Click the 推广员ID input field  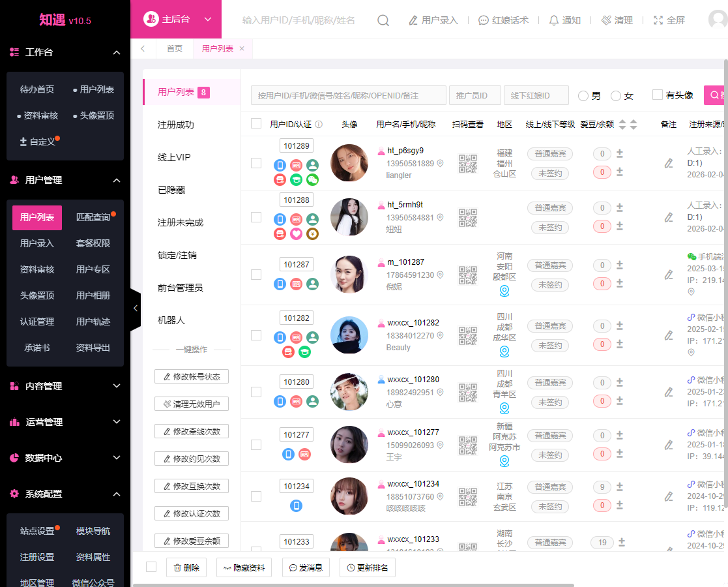point(474,95)
